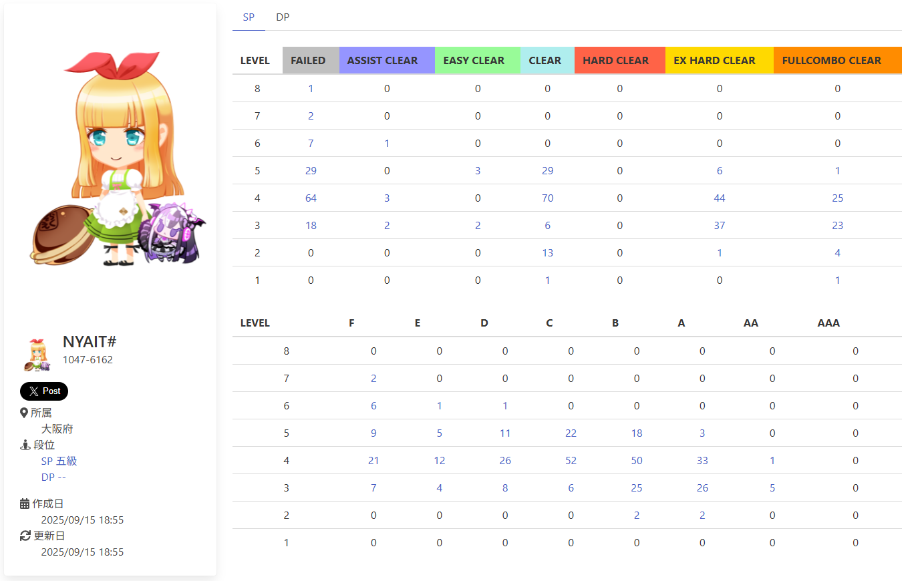Open level 4 grade C count 52
Screen dimensions: 924x581
571,461
